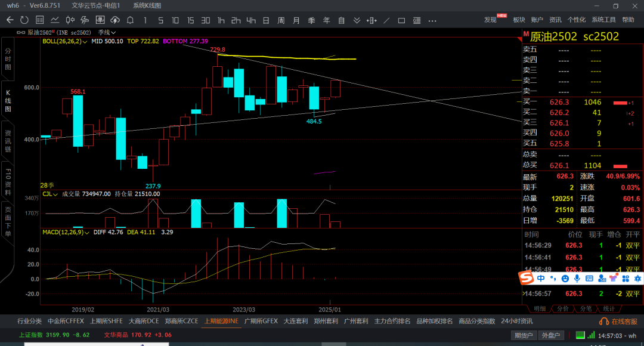Select the rectangle window icon in toolbar
This screenshot has height=346, width=644.
click(x=402, y=20)
